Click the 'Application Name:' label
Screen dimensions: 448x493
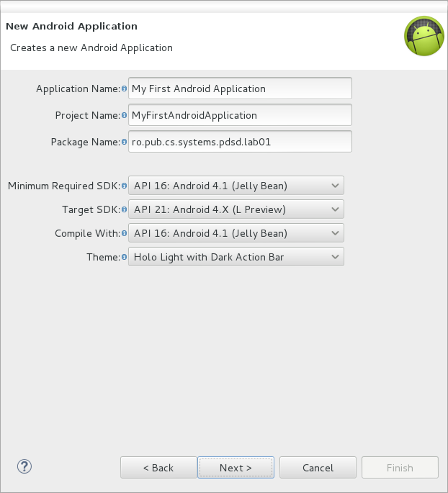pyautogui.click(x=79, y=89)
